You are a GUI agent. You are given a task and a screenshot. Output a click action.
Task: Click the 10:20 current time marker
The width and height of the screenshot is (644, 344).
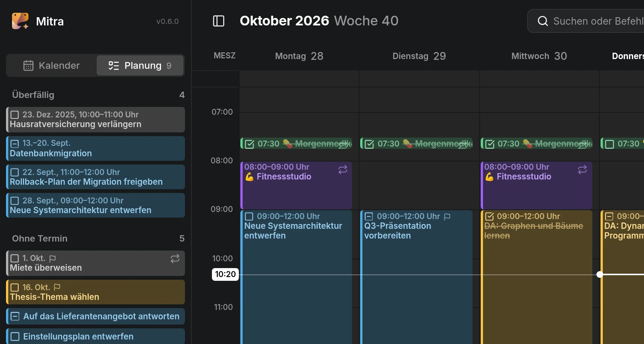[x=225, y=274]
